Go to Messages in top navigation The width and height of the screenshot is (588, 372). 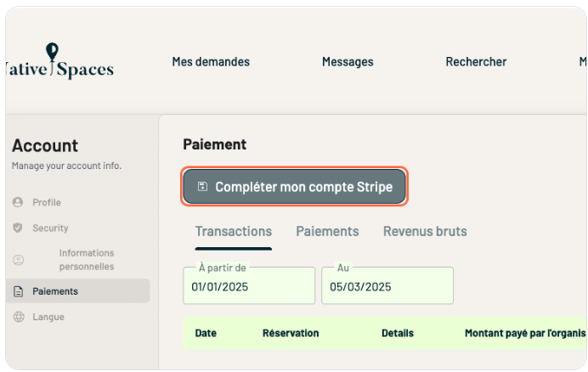tap(348, 62)
